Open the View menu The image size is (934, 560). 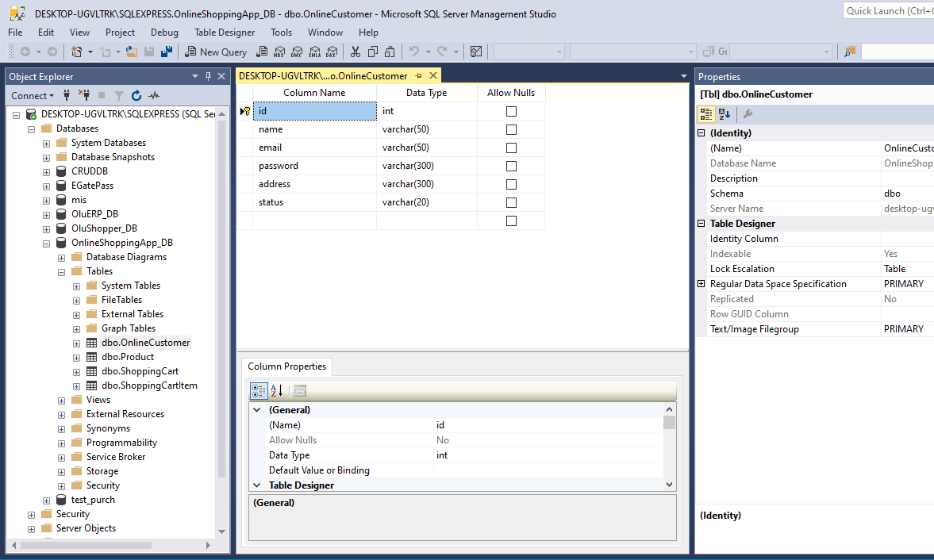click(79, 33)
